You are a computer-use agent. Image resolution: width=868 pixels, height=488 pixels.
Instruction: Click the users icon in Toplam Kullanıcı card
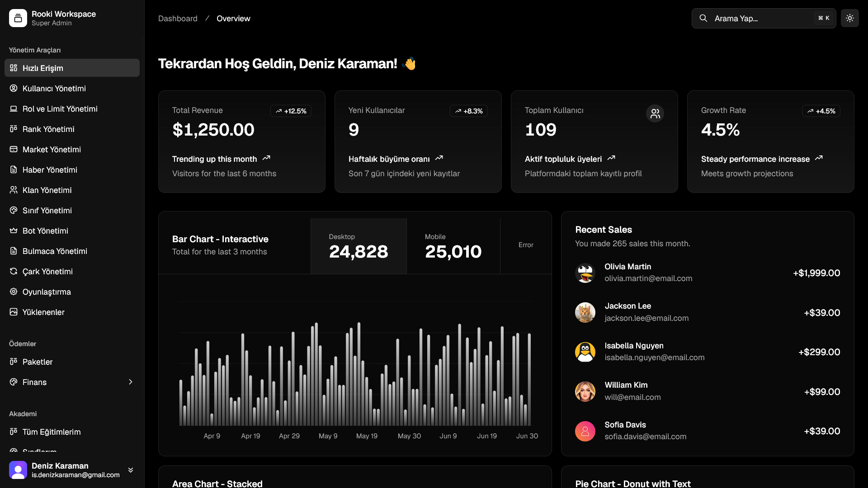click(655, 114)
